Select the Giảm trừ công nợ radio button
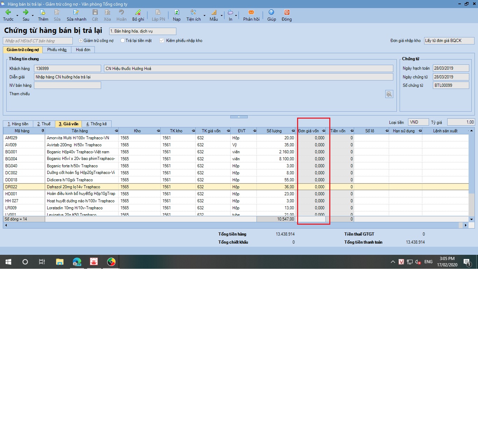This screenshot has height=448, width=478. tap(80, 41)
